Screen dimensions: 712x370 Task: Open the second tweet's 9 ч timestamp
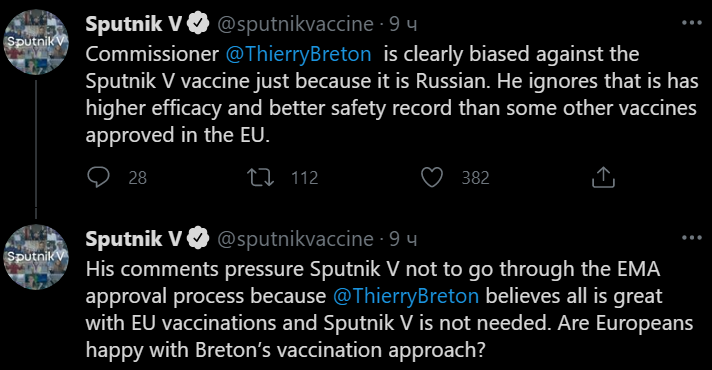[x=403, y=239]
